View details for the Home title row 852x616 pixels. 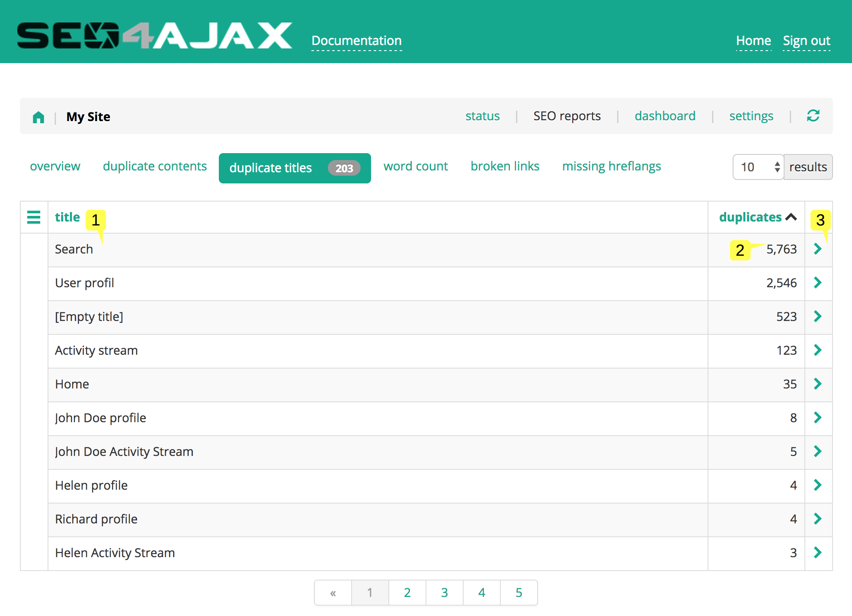(817, 384)
